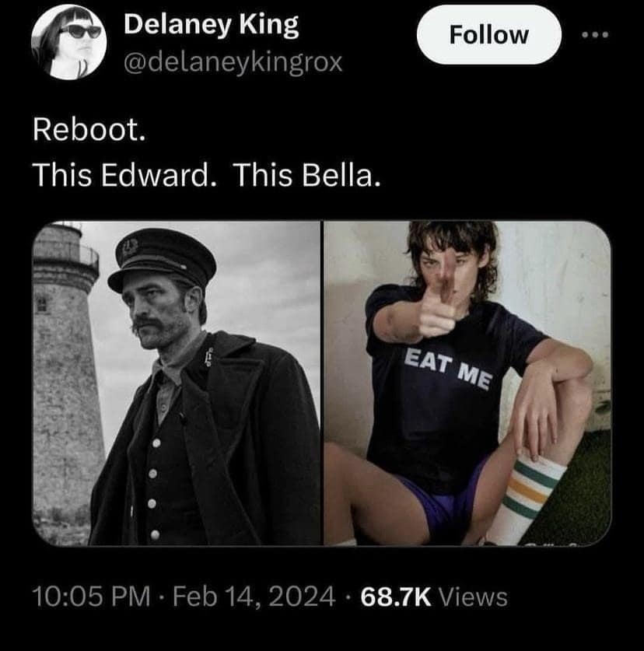Open the 68.7K view count
The image size is (644, 651).
[394, 597]
